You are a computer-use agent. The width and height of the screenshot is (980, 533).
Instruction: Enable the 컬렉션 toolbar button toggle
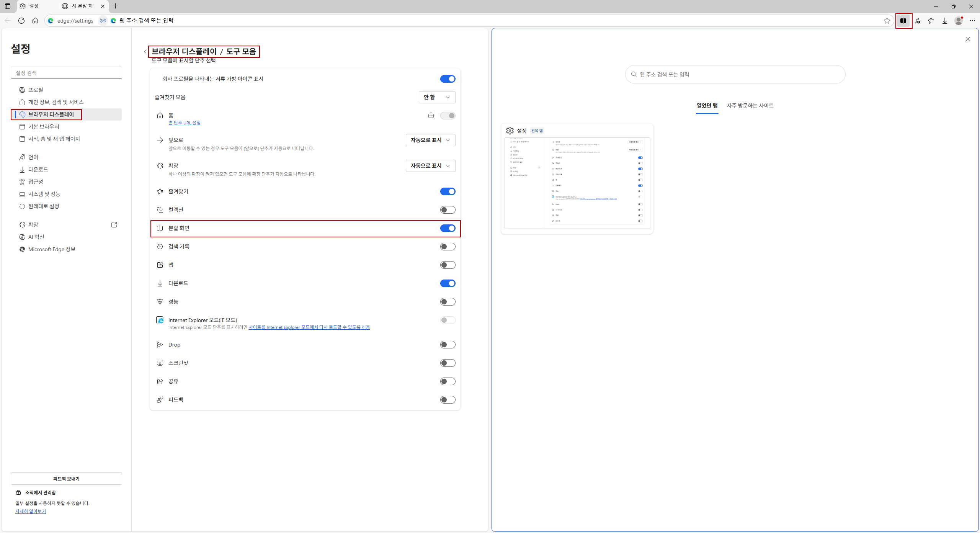tap(448, 210)
